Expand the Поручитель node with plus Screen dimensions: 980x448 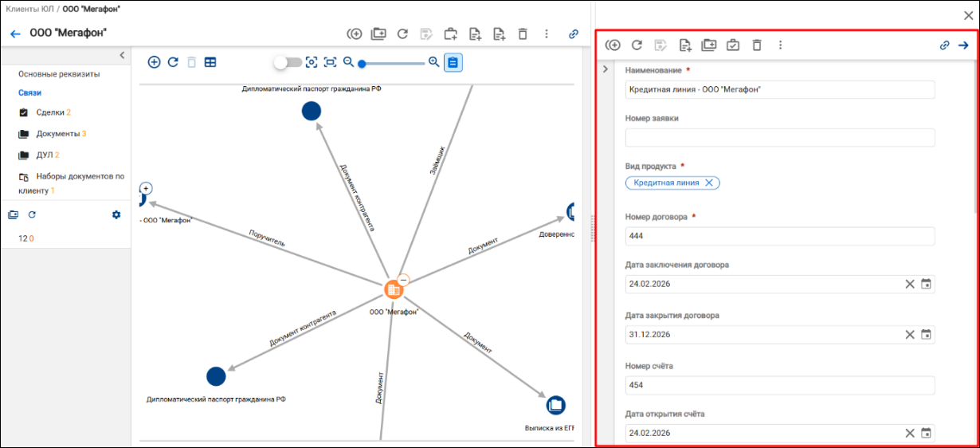(x=146, y=188)
